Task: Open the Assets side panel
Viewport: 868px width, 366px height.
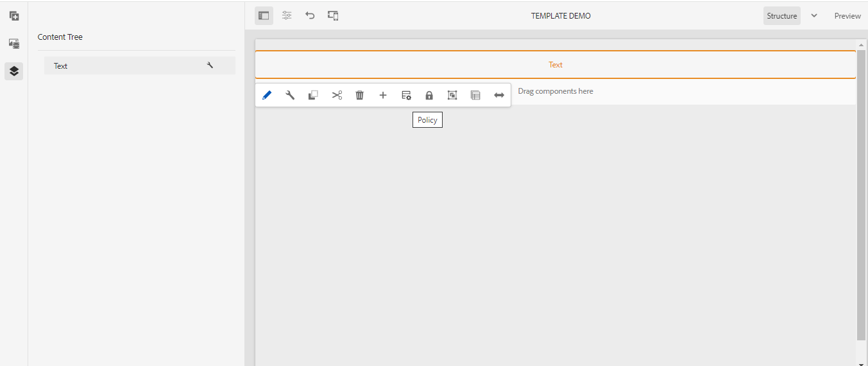Action: 14,44
